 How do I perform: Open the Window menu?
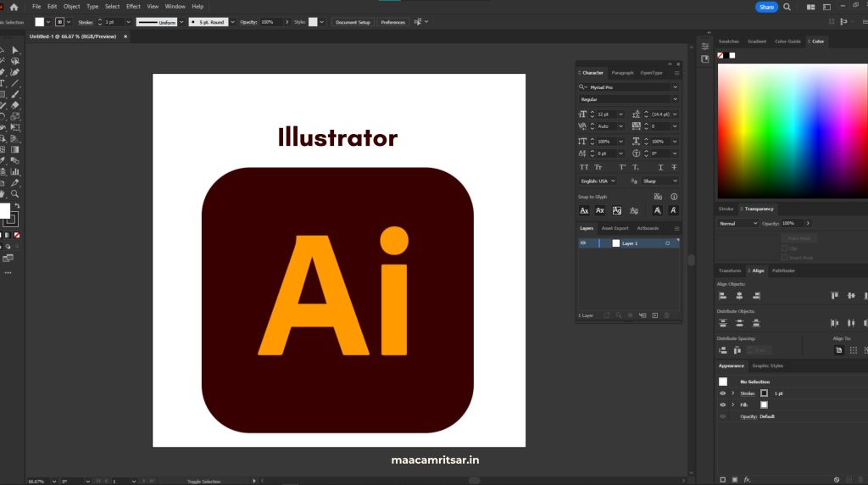tap(175, 7)
